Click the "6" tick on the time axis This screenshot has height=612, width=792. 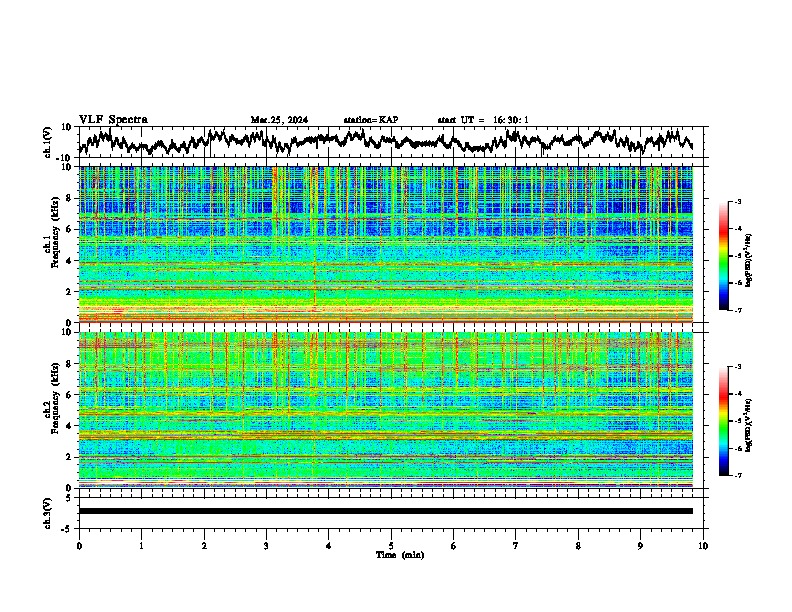tap(454, 546)
